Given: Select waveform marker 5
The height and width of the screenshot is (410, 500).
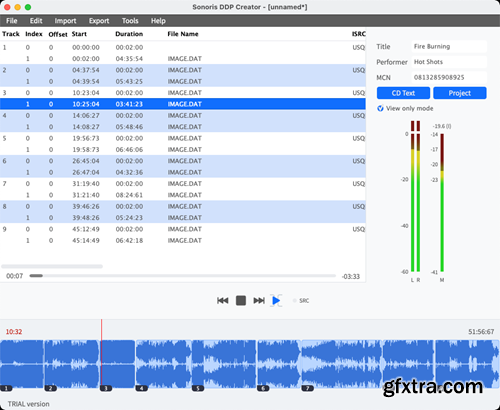Looking at the screenshot, I should tap(198, 388).
